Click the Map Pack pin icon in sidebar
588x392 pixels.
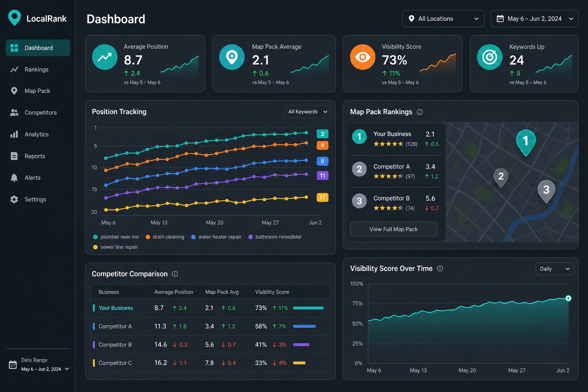tap(14, 91)
